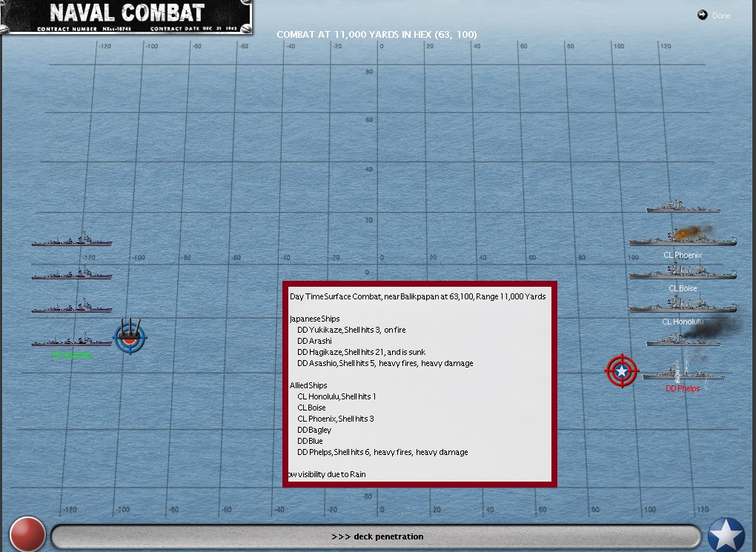The image size is (756, 552).
Task: Click the 'Allied Ships' heading in the report
Action: (308, 385)
